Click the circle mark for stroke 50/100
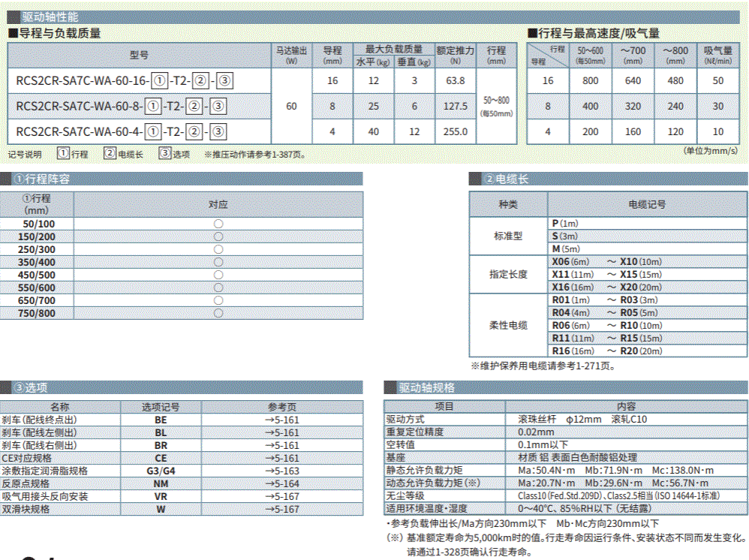 pos(218,224)
